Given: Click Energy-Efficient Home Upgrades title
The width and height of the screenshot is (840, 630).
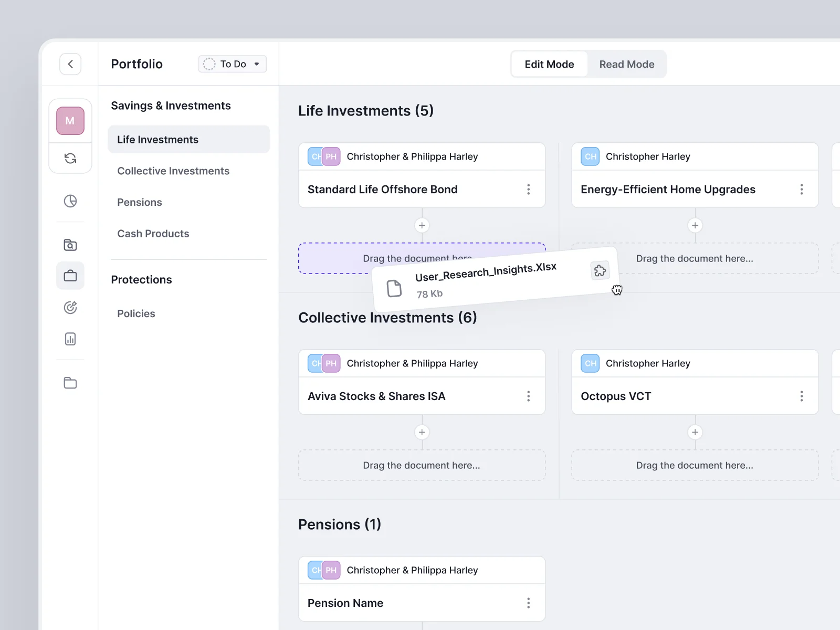Looking at the screenshot, I should pos(668,190).
